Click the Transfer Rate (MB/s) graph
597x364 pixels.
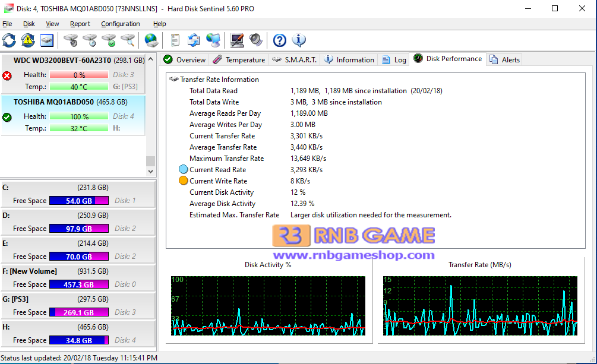tap(480, 306)
